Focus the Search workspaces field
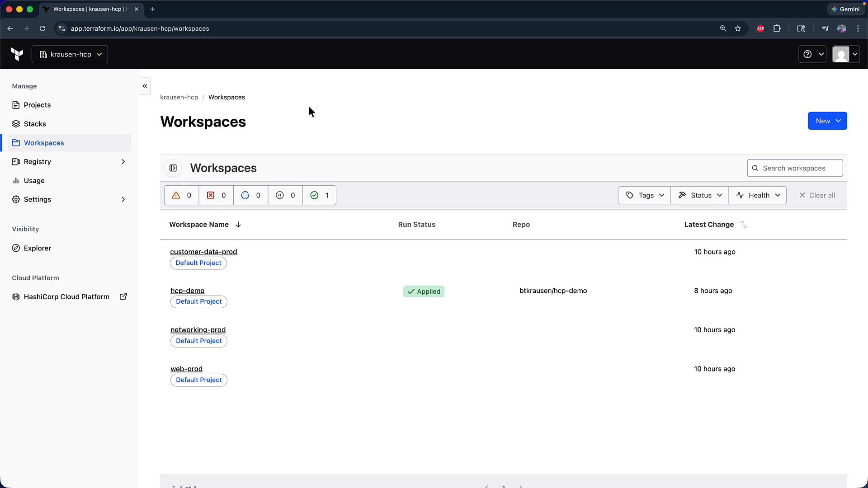The image size is (868, 488). (795, 168)
